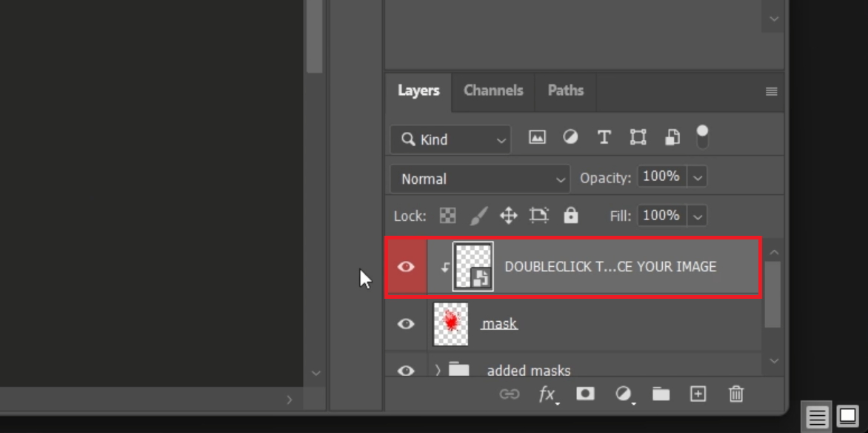Viewport: 868px width, 433px height.
Task: Create a new group folder icon
Action: coord(661,394)
